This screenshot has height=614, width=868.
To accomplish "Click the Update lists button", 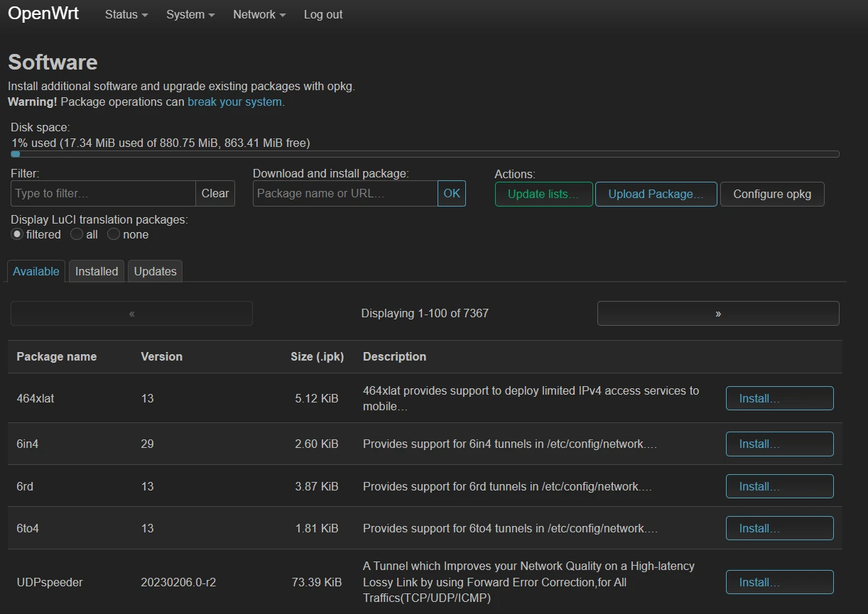I will pyautogui.click(x=544, y=194).
